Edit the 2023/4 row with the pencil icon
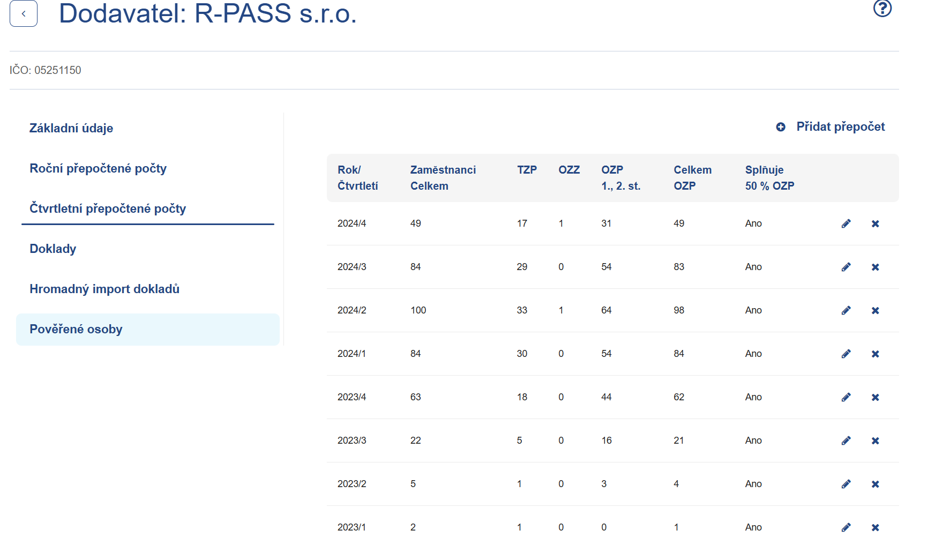This screenshot has width=935, height=560. click(846, 397)
